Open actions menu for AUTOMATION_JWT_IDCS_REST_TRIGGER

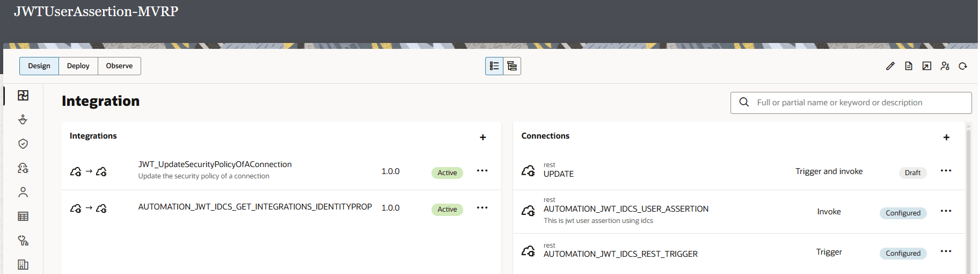coord(946,251)
